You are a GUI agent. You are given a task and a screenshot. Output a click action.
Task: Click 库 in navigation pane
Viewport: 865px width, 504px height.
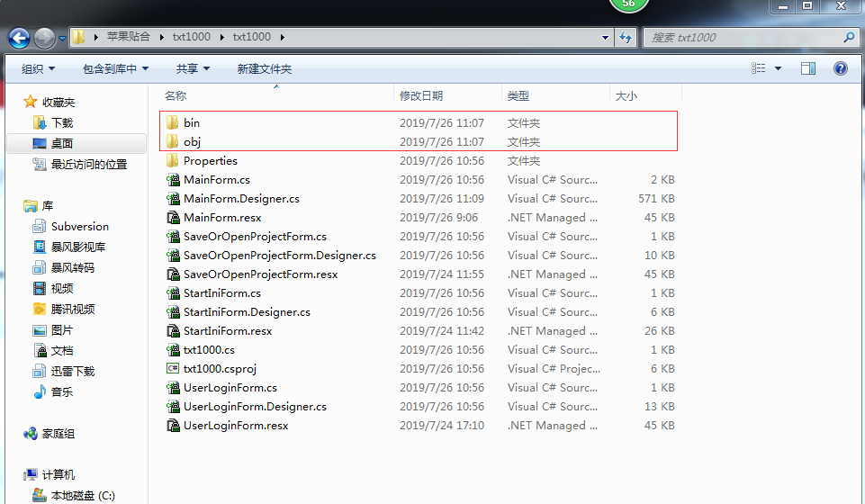(48, 206)
